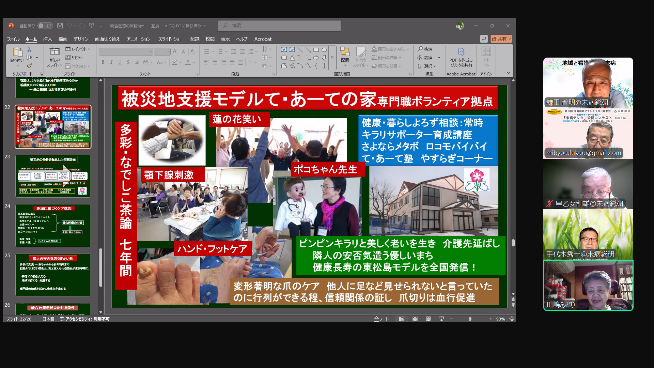Screen dimensions: 654x368
Task: Select the slide 24 thumbnail
Action: 53,225
